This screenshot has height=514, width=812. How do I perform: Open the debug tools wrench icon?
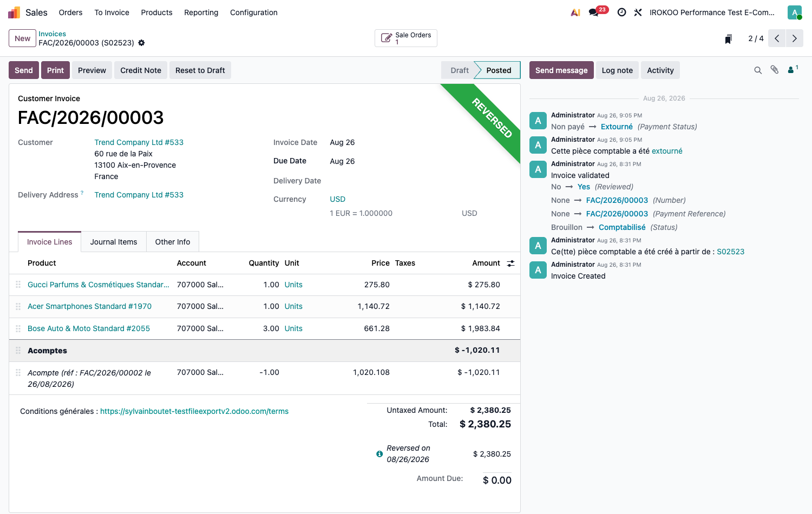coord(638,12)
